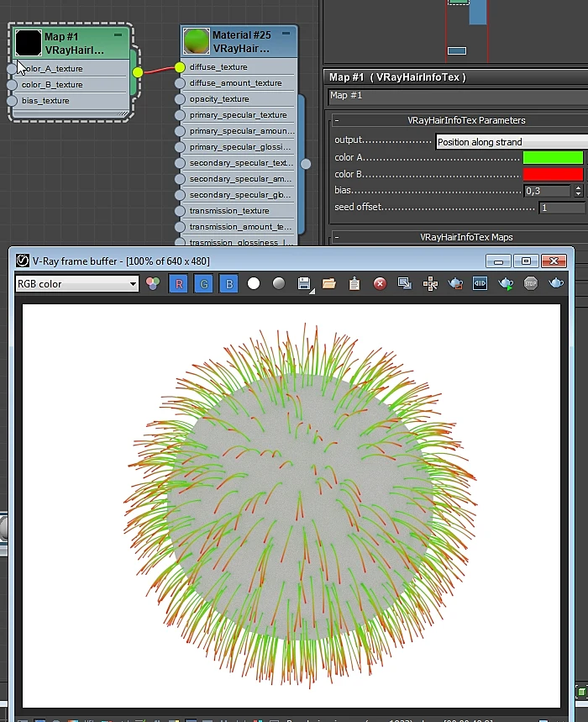Switch to alpha channel white circle
The width and height of the screenshot is (588, 722).
[x=254, y=283]
